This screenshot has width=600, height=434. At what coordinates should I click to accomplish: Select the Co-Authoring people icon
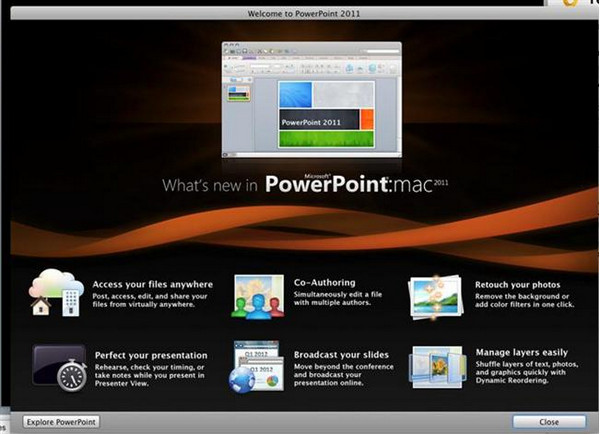pyautogui.click(x=258, y=297)
